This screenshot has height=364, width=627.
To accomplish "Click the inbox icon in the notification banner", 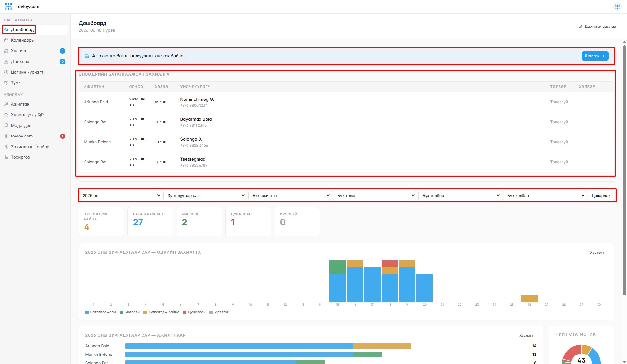I will tap(87, 56).
